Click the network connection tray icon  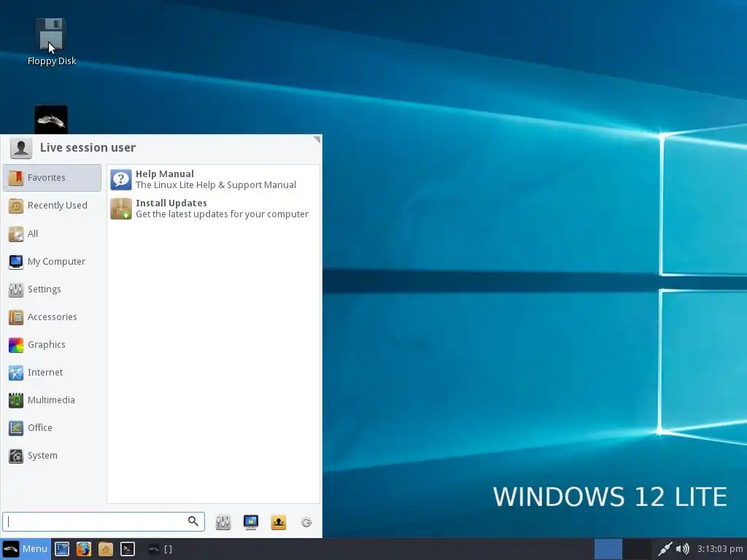665,549
